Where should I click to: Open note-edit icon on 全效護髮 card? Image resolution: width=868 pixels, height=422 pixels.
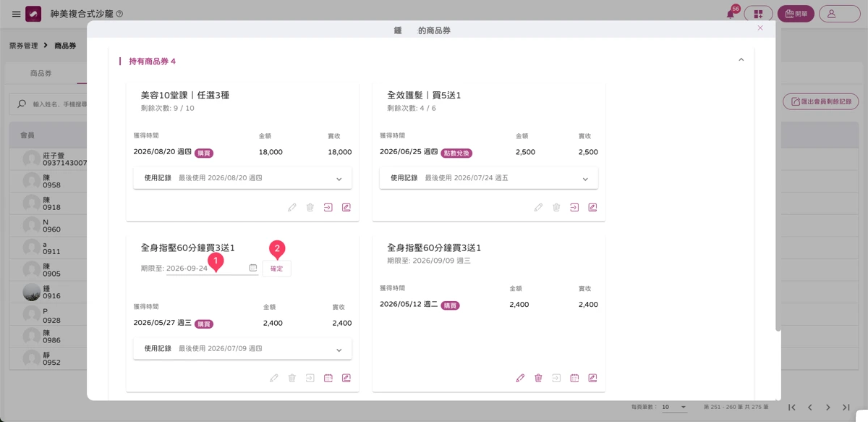pyautogui.click(x=592, y=208)
